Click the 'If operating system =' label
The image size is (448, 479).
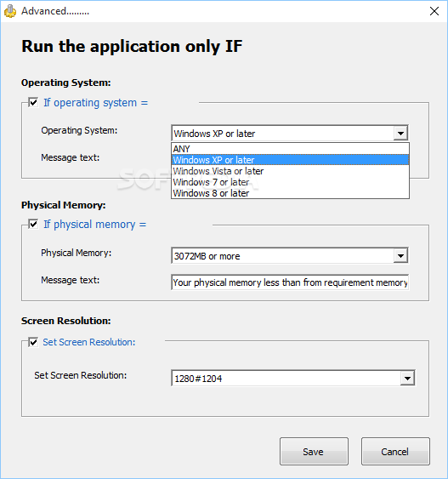pyautogui.click(x=95, y=103)
